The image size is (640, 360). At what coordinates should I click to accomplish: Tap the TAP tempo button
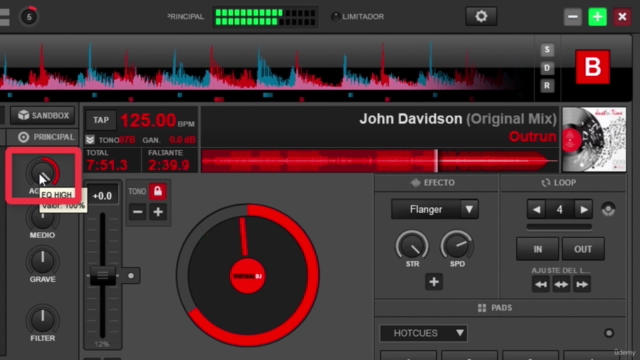coord(101,120)
